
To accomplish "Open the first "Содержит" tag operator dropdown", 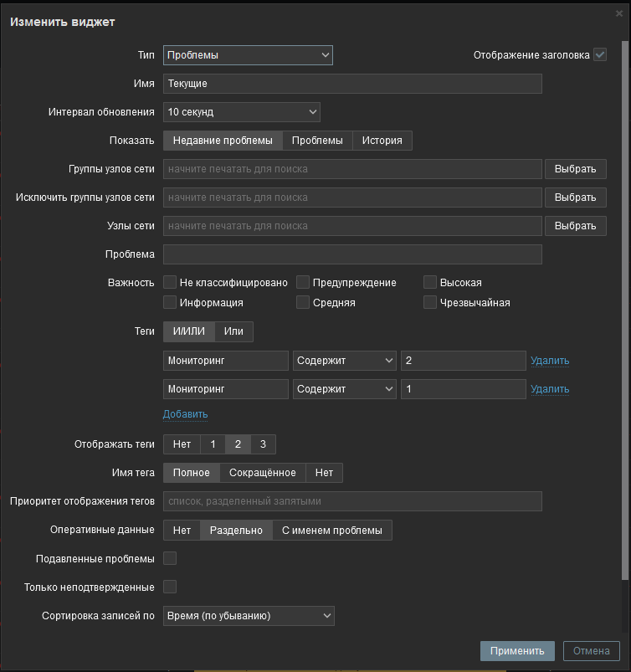I will tap(344, 361).
